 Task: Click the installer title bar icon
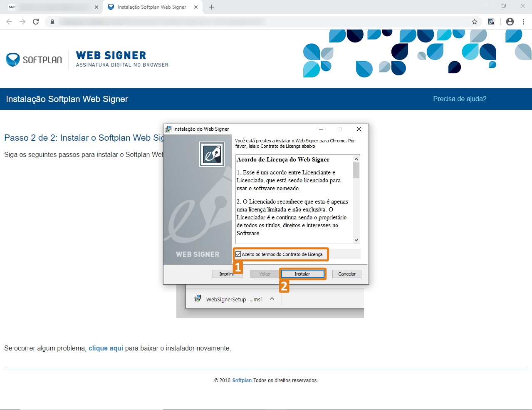tap(168, 129)
